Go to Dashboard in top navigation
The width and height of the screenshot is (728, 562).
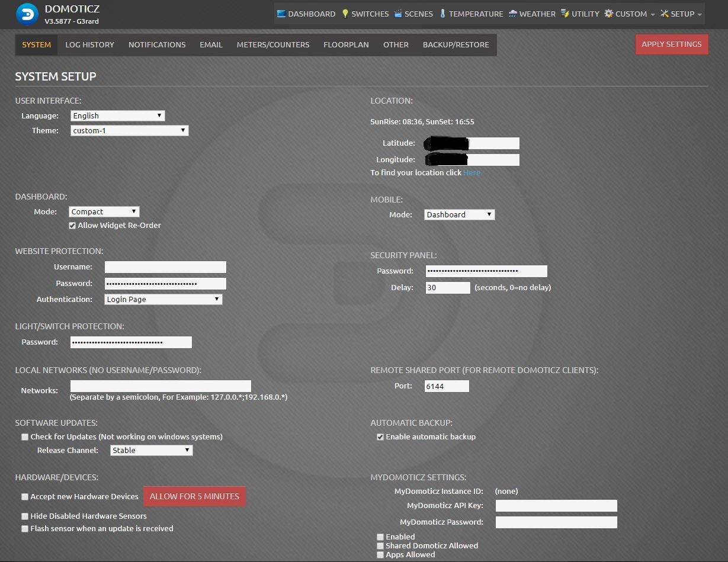tap(306, 14)
